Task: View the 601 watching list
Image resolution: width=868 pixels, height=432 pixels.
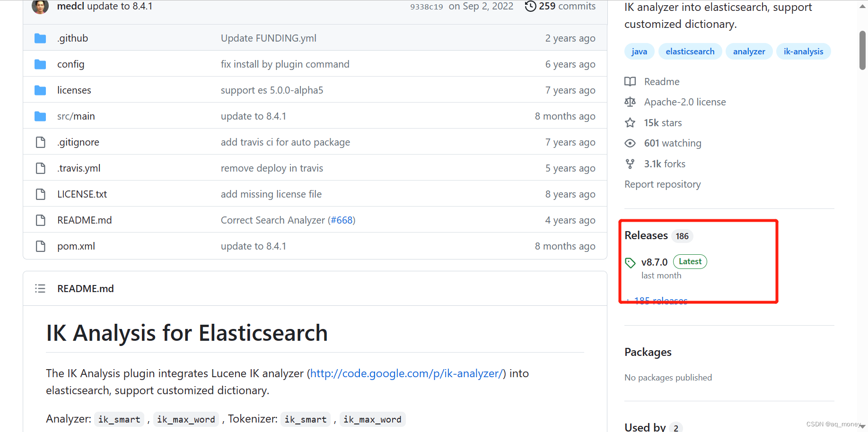Action: (673, 143)
